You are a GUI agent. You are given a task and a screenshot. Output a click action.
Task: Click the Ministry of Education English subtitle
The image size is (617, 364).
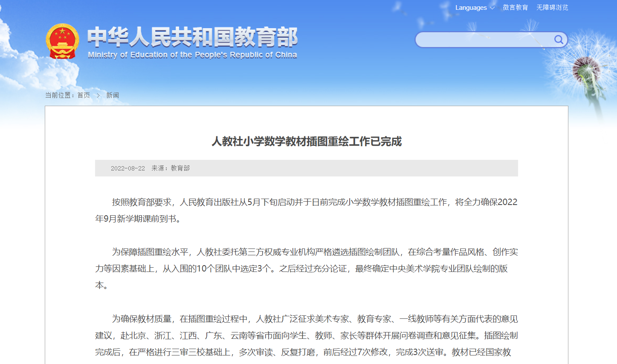point(192,55)
